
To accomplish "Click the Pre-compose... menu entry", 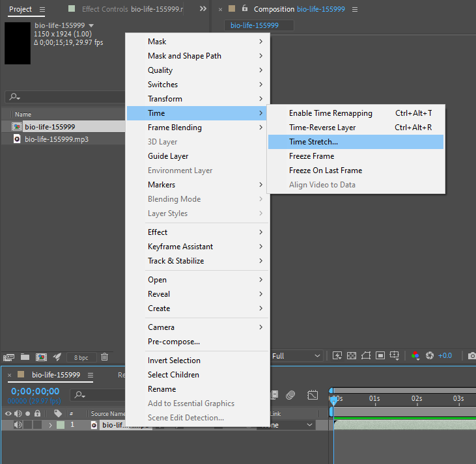I will pyautogui.click(x=174, y=342).
